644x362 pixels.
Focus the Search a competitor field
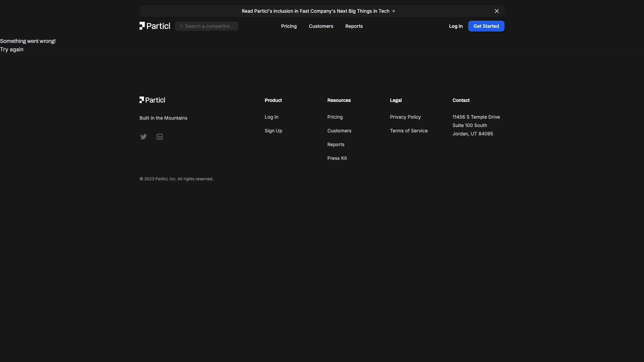pos(207,26)
